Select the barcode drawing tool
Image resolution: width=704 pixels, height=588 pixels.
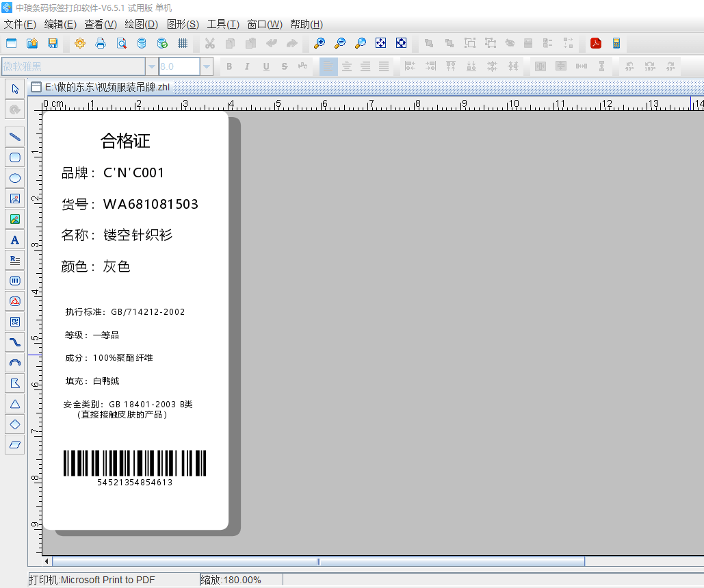[15, 280]
